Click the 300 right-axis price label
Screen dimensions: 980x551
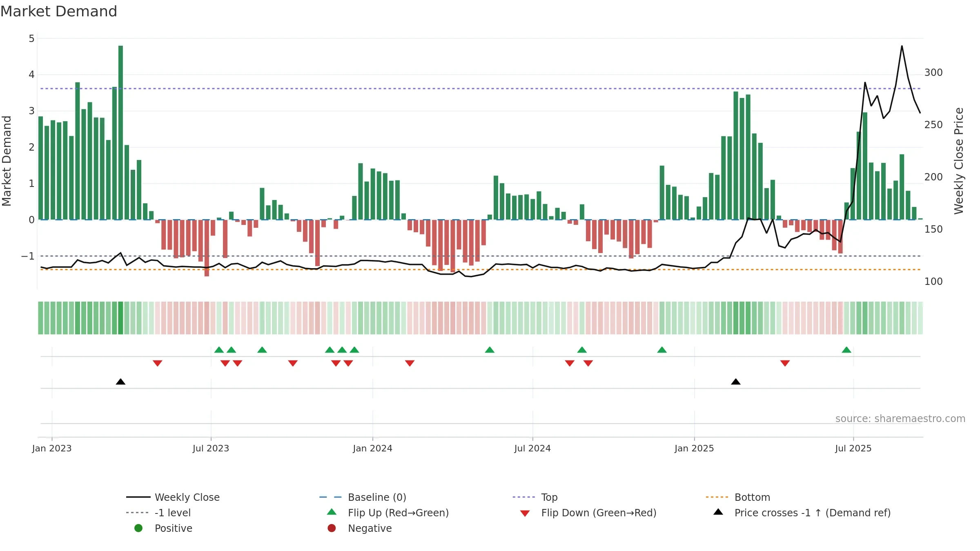pyautogui.click(x=933, y=73)
